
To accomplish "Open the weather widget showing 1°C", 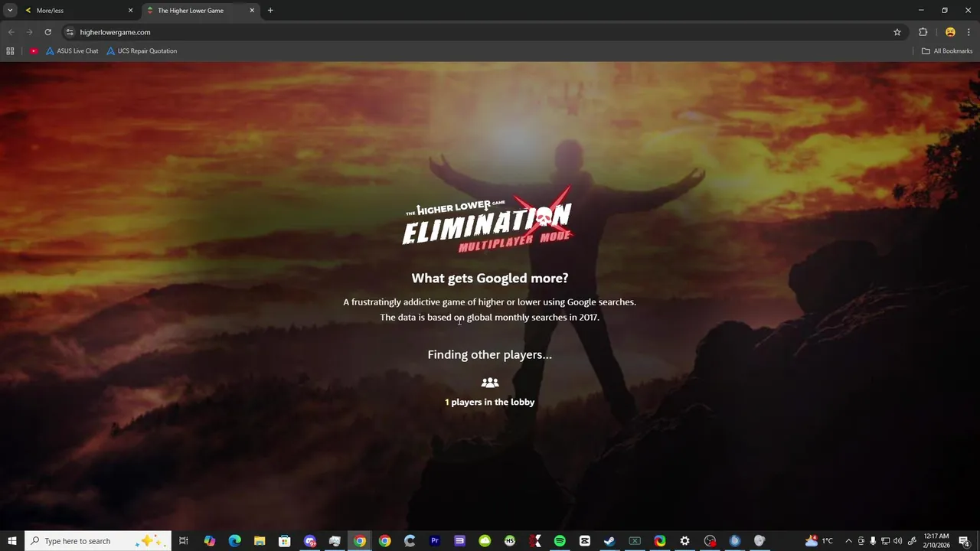I will tap(818, 541).
